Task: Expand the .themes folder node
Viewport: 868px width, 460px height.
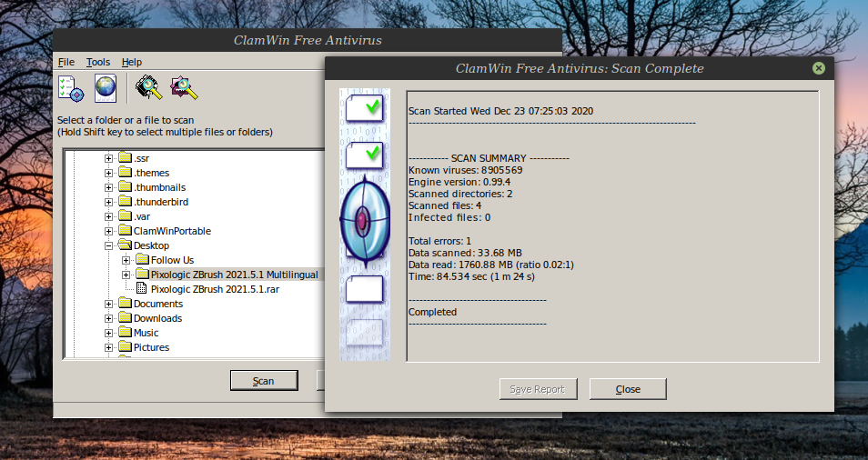Action: pos(108,173)
